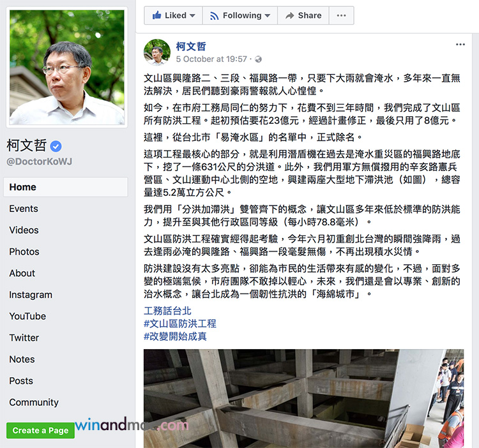Open the page options ellipsis next to Share
The image size is (479, 448).
341,15
